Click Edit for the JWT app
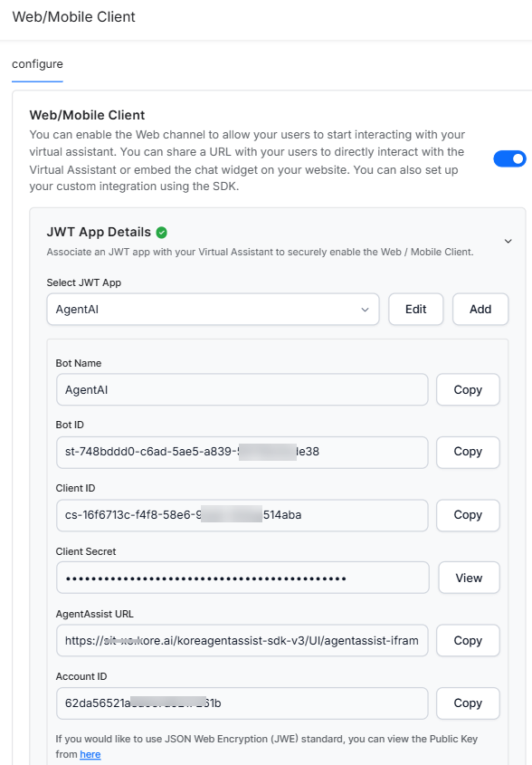The width and height of the screenshot is (532, 765). (x=416, y=310)
